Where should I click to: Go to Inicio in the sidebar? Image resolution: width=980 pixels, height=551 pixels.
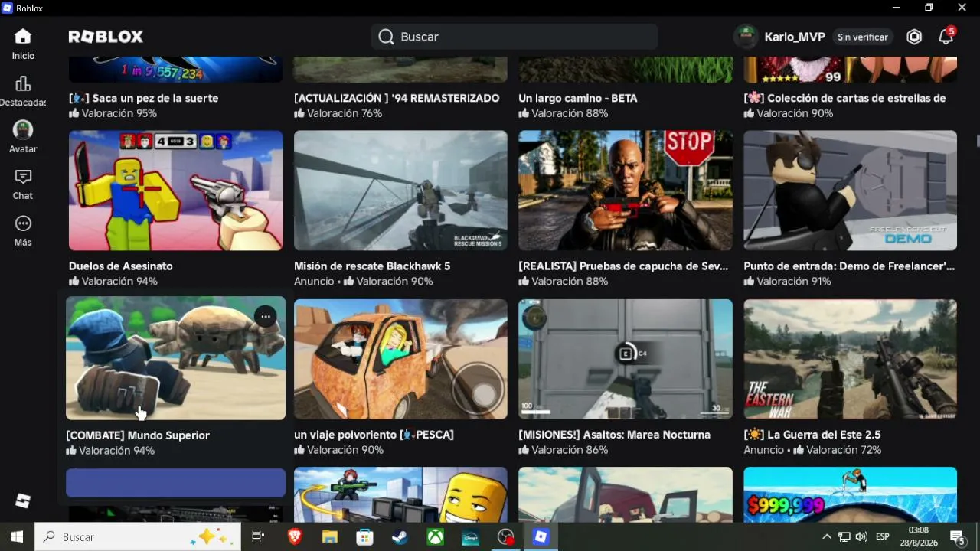[23, 44]
